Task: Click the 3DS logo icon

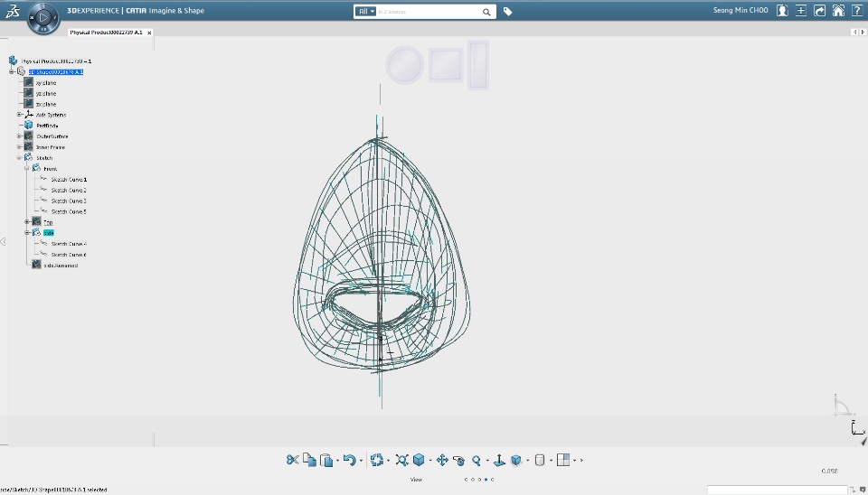Action: 13,11
